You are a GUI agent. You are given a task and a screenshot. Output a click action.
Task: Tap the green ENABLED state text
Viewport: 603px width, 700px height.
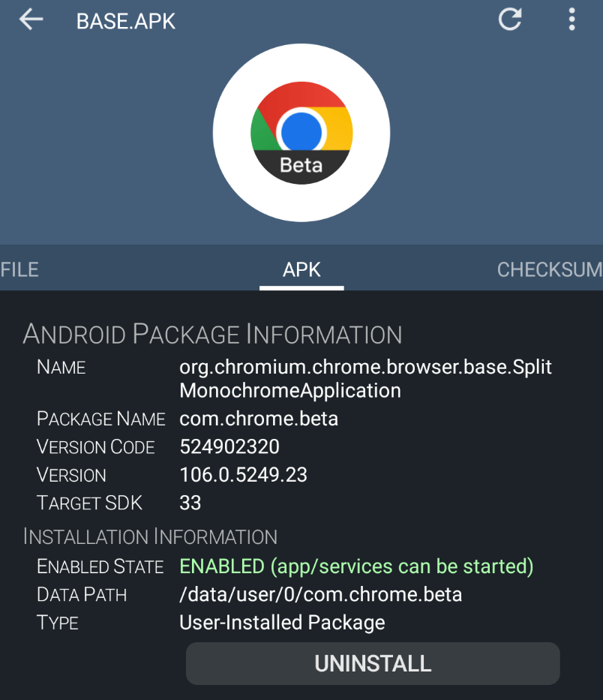tap(356, 566)
